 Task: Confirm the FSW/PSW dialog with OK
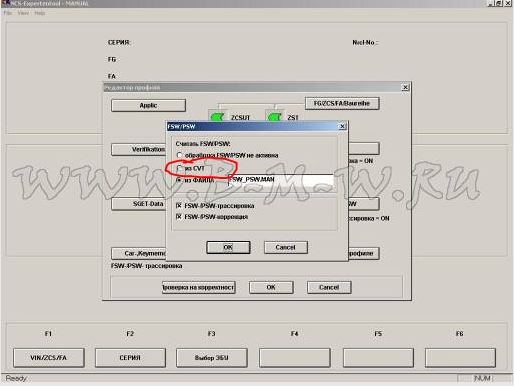pos(228,247)
